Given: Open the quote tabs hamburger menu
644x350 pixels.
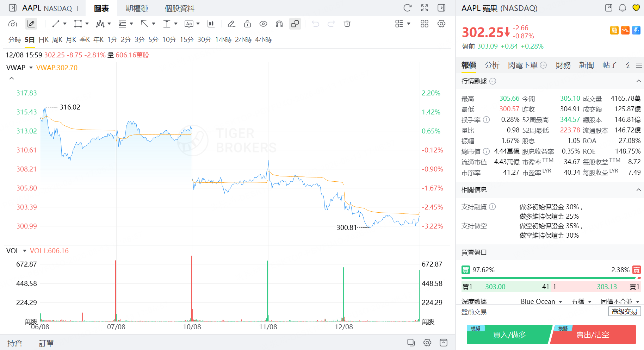Looking at the screenshot, I should [639, 65].
